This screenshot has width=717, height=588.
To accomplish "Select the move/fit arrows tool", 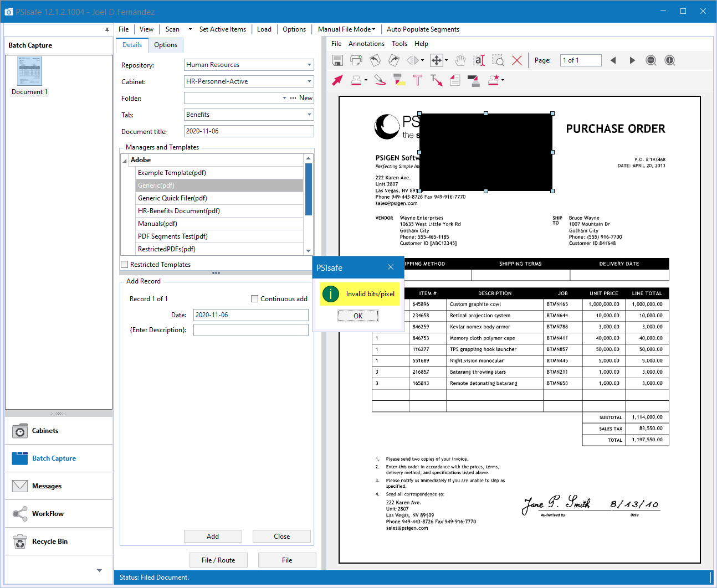I will tap(437, 60).
